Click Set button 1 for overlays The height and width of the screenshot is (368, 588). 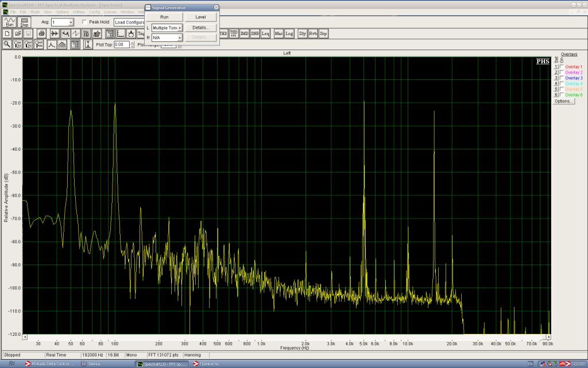tap(556, 67)
